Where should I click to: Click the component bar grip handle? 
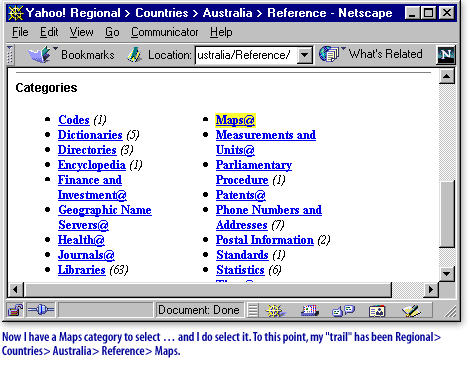click(x=253, y=311)
